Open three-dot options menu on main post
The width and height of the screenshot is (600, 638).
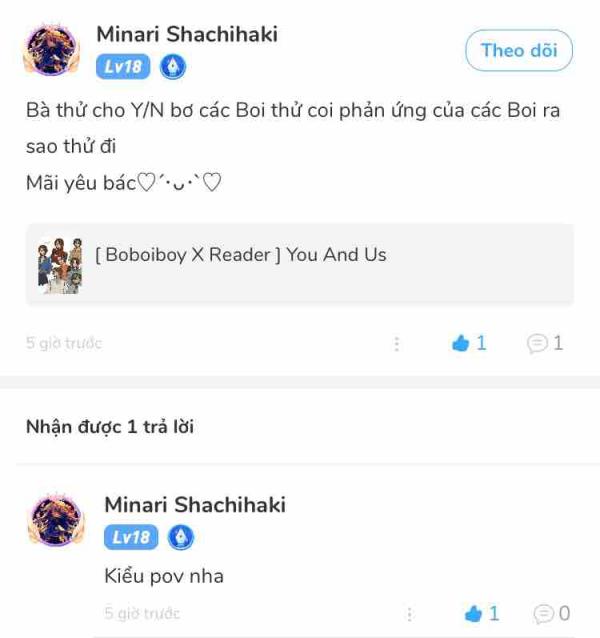pyautogui.click(x=397, y=344)
